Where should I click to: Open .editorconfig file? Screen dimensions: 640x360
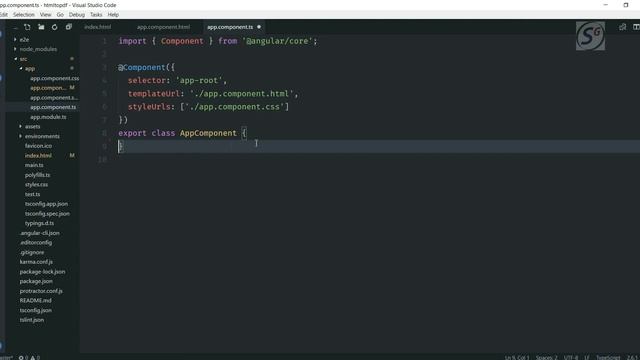click(36, 242)
